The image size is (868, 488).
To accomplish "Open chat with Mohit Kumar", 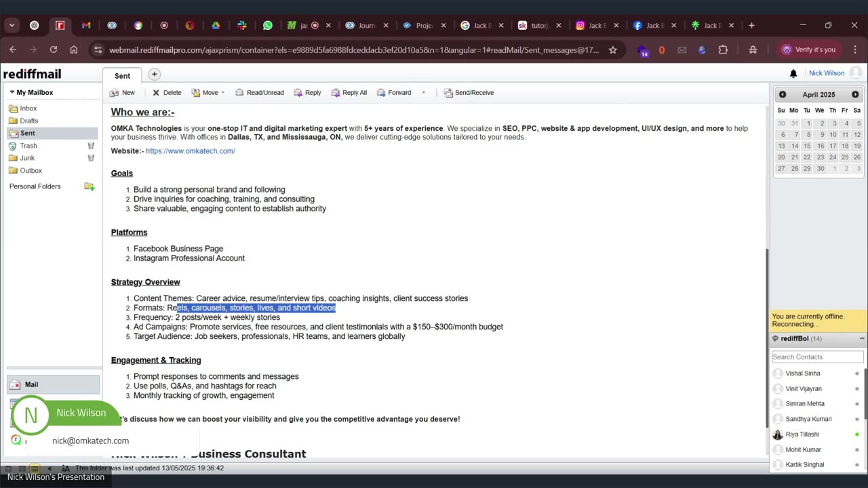I will coord(803,449).
